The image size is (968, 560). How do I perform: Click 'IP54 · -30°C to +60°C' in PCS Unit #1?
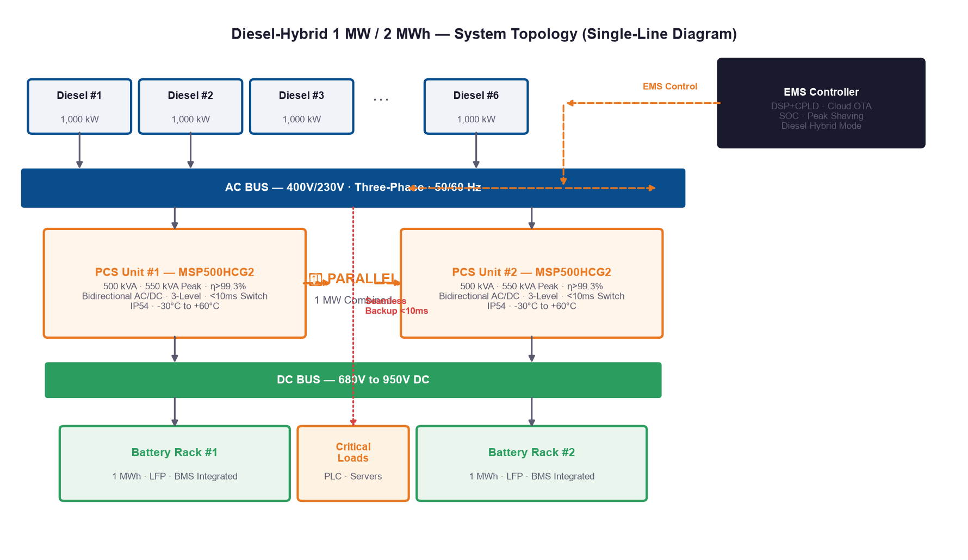(175, 306)
